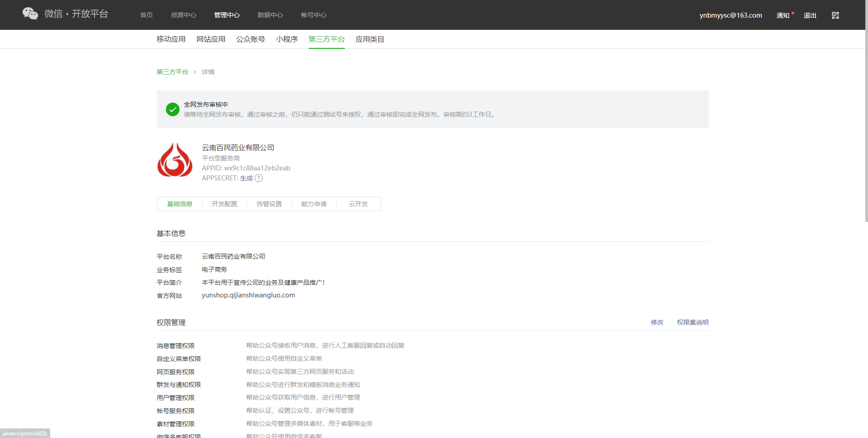Click 群发与通知权限 permission row label
Image resolution: width=868 pixels, height=438 pixels.
[179, 385]
